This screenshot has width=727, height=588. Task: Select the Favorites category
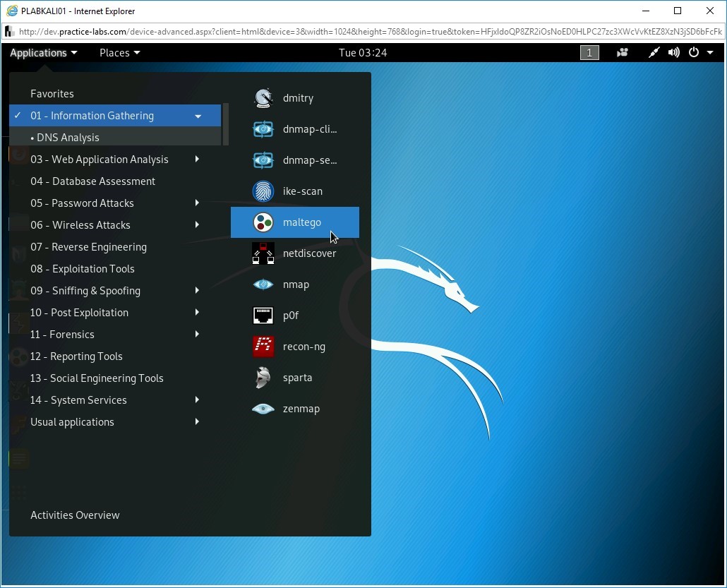click(x=52, y=93)
